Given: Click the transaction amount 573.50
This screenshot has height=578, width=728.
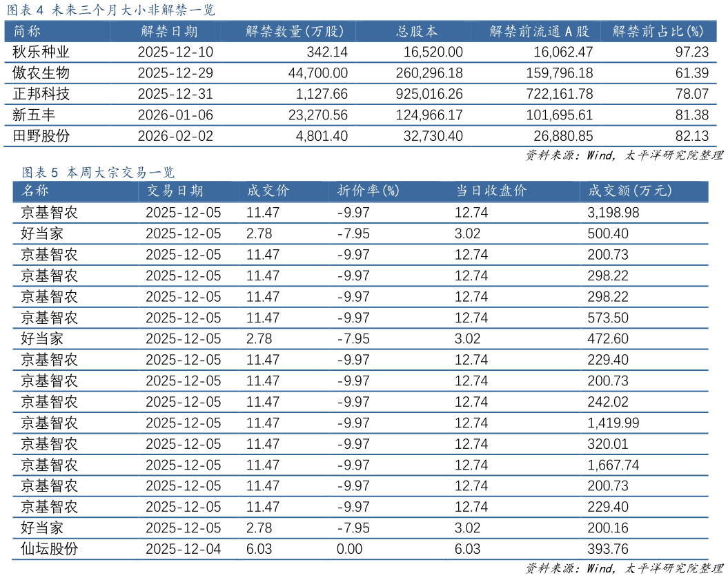Looking at the screenshot, I should pyautogui.click(x=608, y=318).
